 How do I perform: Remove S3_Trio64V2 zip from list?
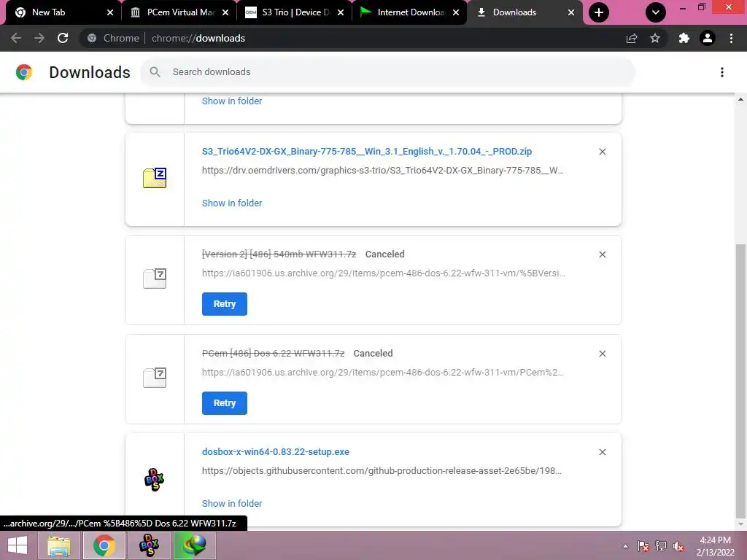[602, 152]
